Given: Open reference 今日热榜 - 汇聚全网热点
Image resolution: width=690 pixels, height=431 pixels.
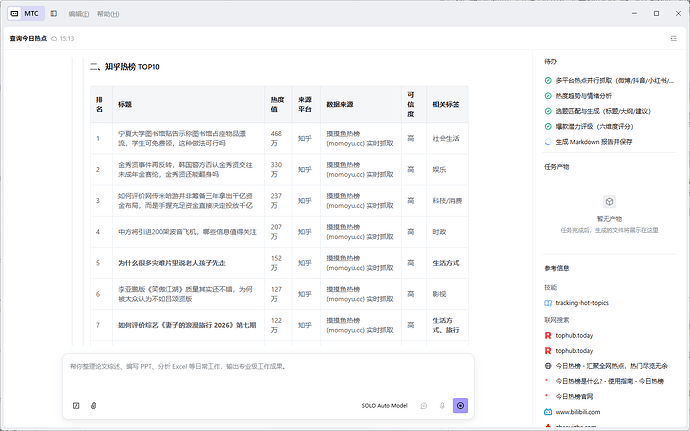Looking at the screenshot, I should (x=611, y=366).
